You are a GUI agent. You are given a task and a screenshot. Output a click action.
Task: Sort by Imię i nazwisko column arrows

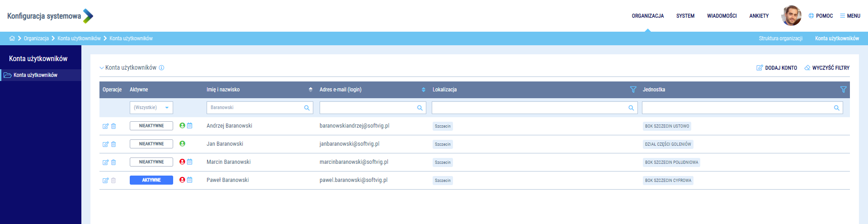tap(311, 90)
